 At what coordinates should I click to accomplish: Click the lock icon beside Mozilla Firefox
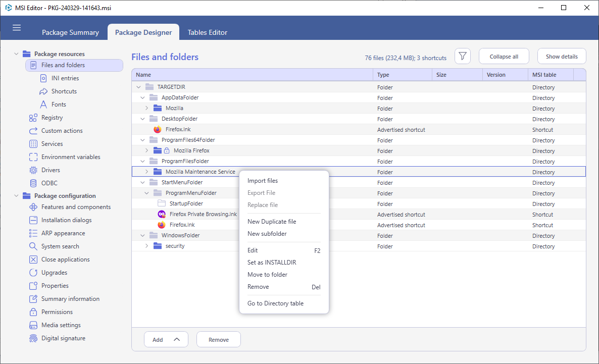point(167,150)
